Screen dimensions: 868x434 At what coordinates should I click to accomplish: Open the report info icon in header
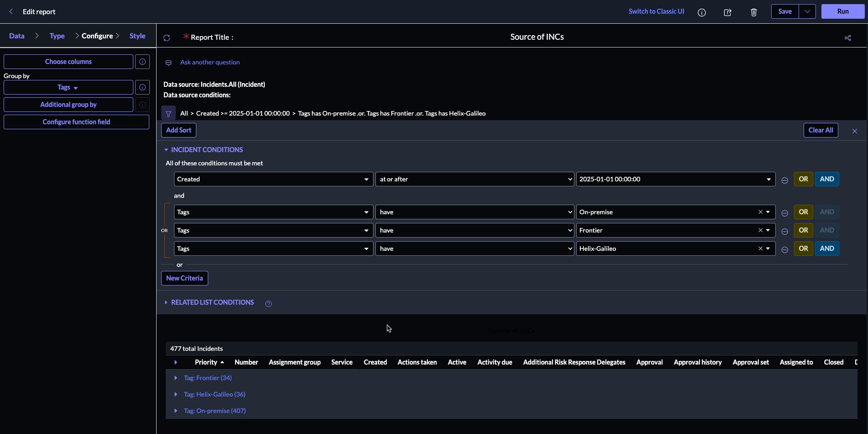[702, 12]
